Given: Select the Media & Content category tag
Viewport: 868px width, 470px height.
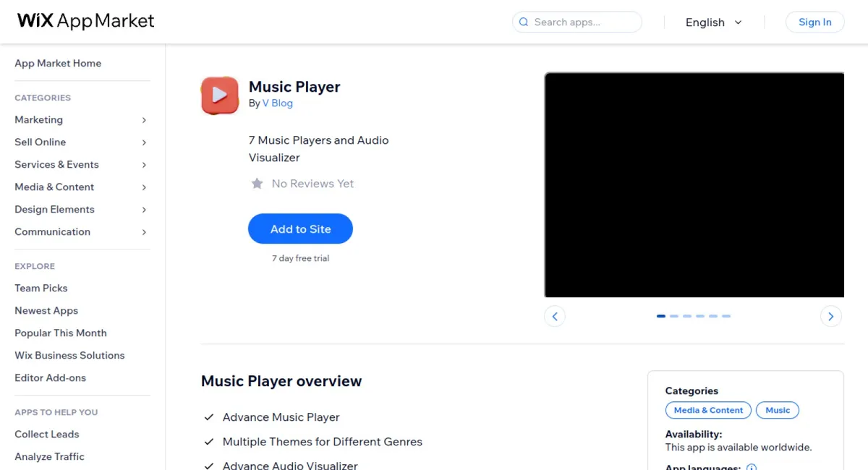Looking at the screenshot, I should [708, 410].
